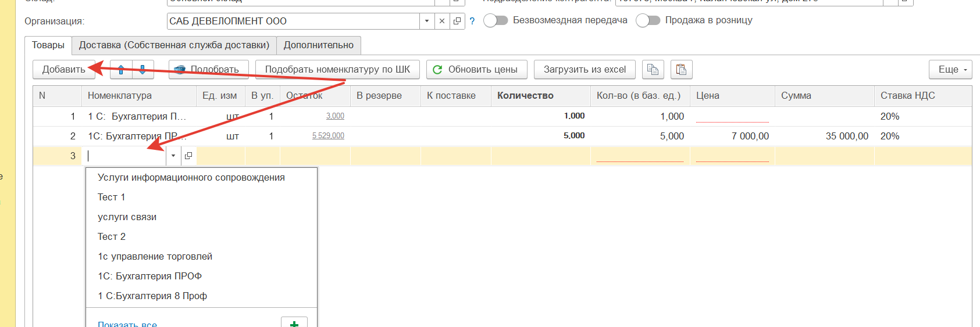Open stock balance link 3,000
The height and width of the screenshot is (327, 980).
click(335, 116)
